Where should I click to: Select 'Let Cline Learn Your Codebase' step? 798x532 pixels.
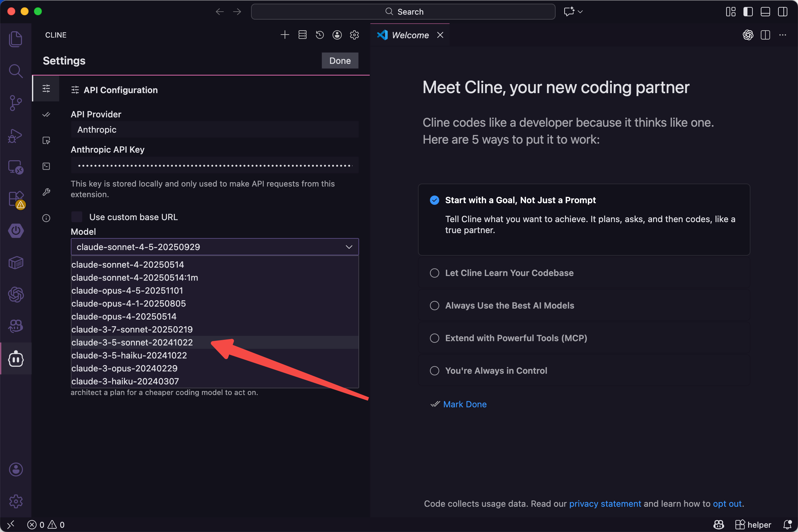point(584,273)
